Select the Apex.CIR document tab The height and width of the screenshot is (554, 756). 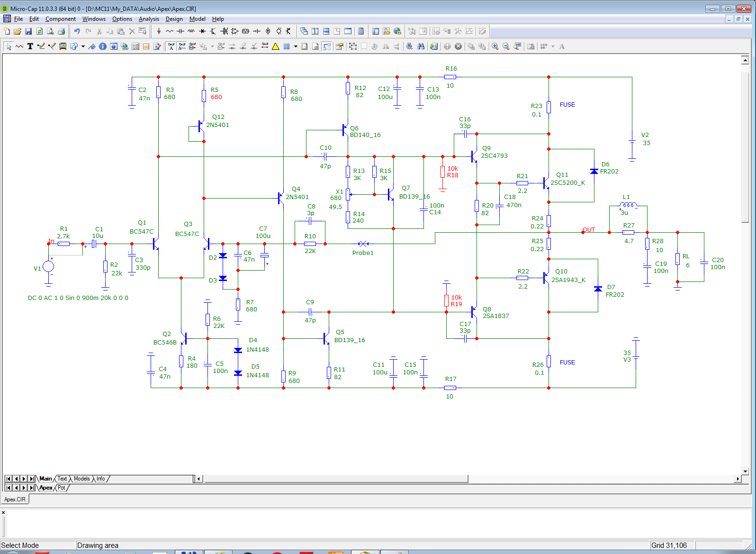15,500
